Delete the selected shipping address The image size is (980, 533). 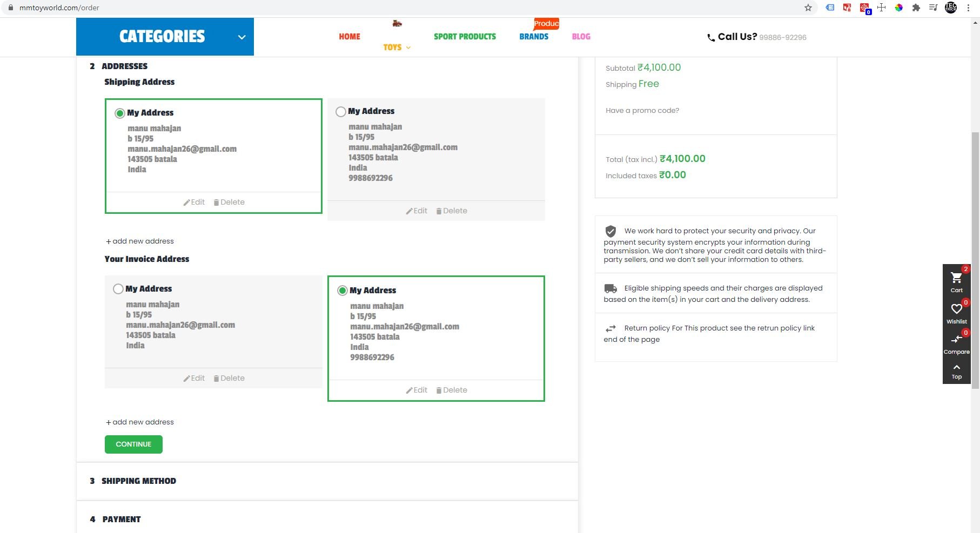[x=229, y=203]
